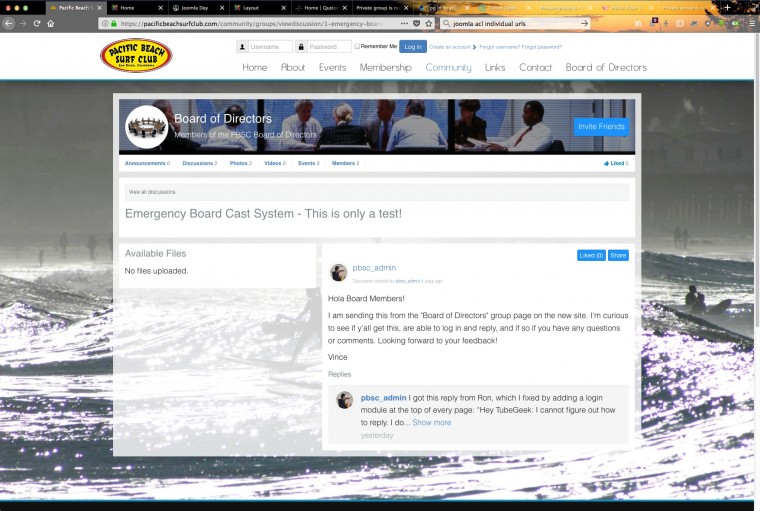The width and height of the screenshot is (760, 511).
Task: Open the Contact navigation item
Action: (x=535, y=67)
